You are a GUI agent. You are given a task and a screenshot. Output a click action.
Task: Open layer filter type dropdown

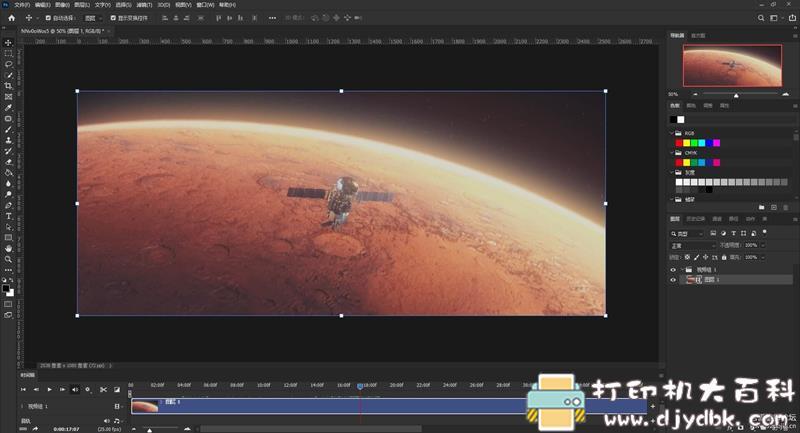[687, 234]
